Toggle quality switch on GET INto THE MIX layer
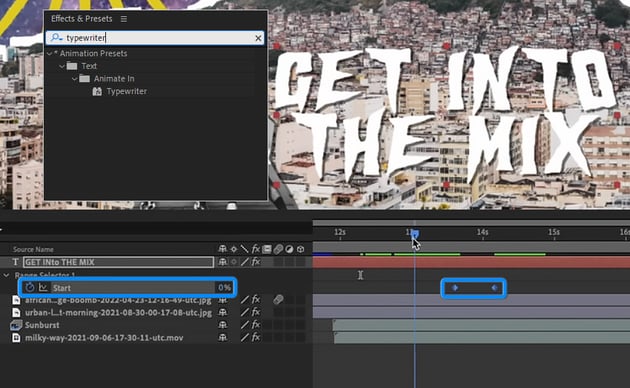This screenshot has width=630, height=388. pos(244,262)
